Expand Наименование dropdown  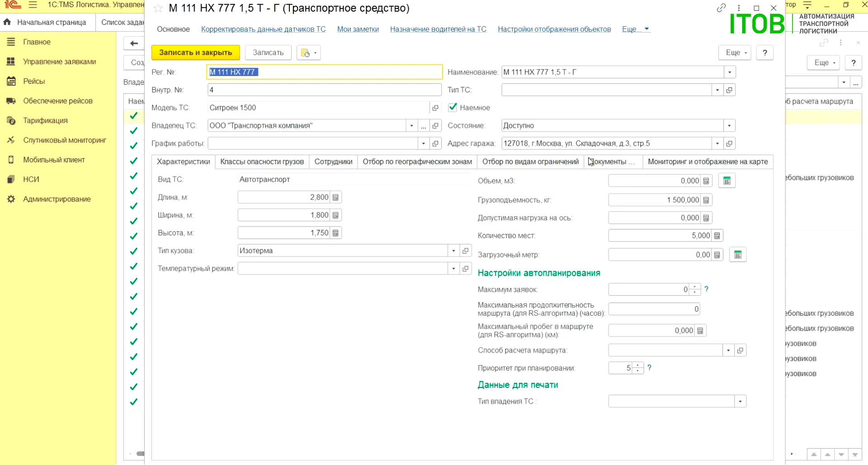730,72
